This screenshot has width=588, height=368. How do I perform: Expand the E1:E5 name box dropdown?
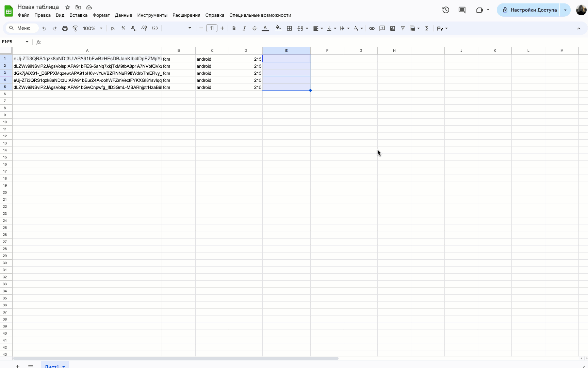click(27, 42)
